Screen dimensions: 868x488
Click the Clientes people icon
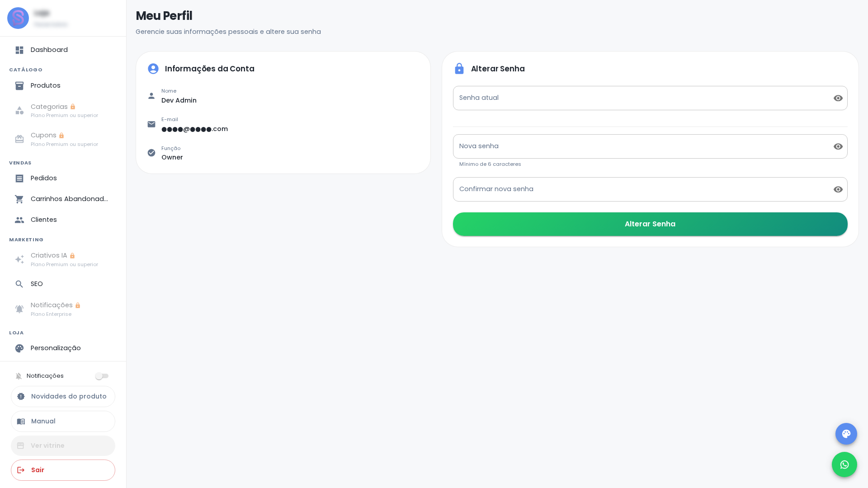pos(19,220)
